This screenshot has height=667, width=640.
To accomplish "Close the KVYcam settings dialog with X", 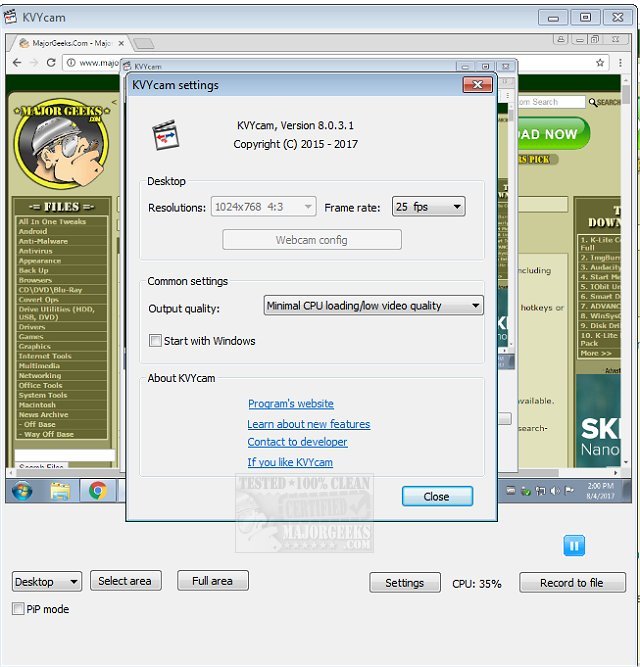I will pos(478,85).
